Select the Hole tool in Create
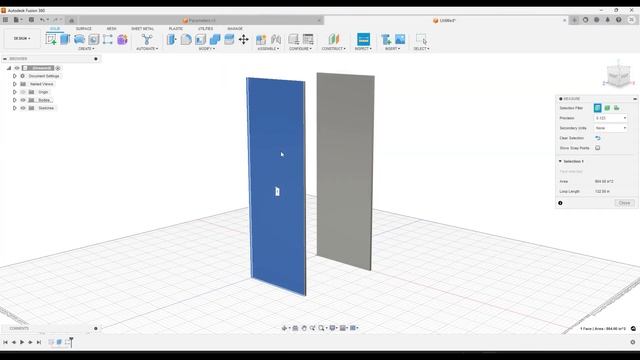 point(93,39)
